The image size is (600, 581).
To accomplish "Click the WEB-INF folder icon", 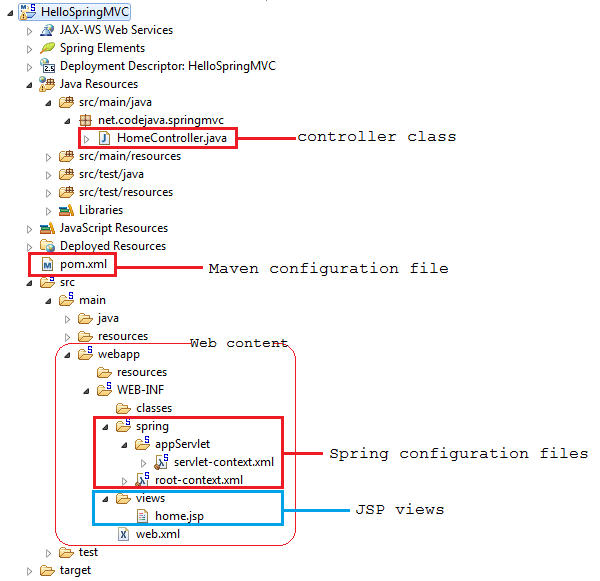I will point(104,390).
